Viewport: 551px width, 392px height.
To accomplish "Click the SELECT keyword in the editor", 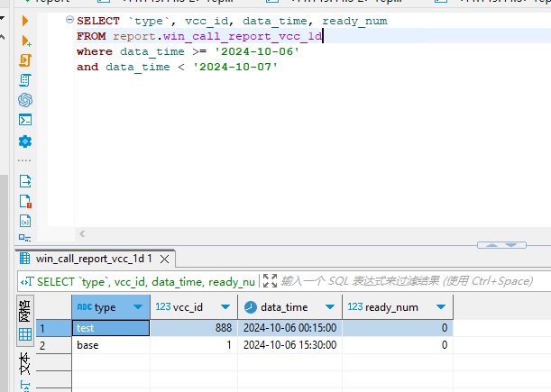I will [x=98, y=21].
